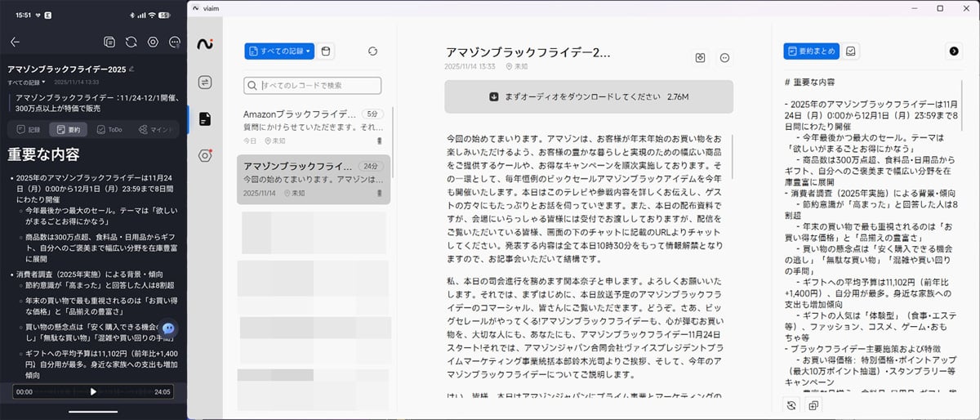Switch to the ToDo tab in mobile app
Viewport: 980px width, 420px height.
click(x=109, y=129)
